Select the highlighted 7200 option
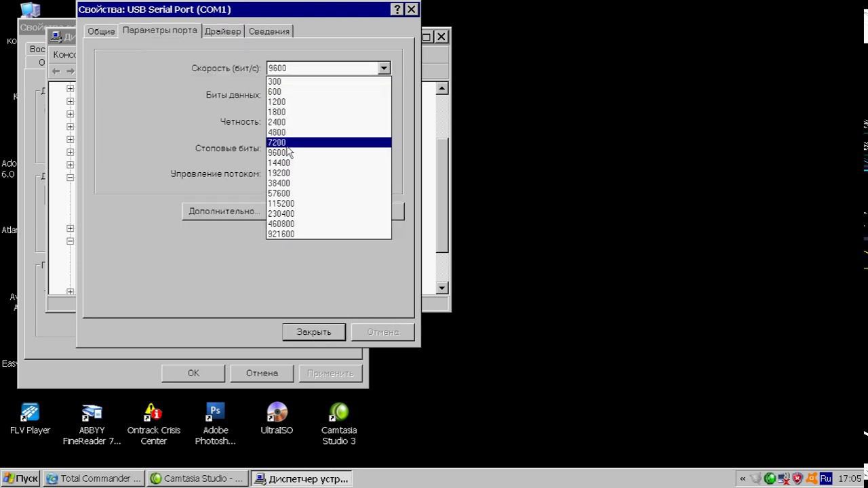The image size is (868, 488). [329, 142]
